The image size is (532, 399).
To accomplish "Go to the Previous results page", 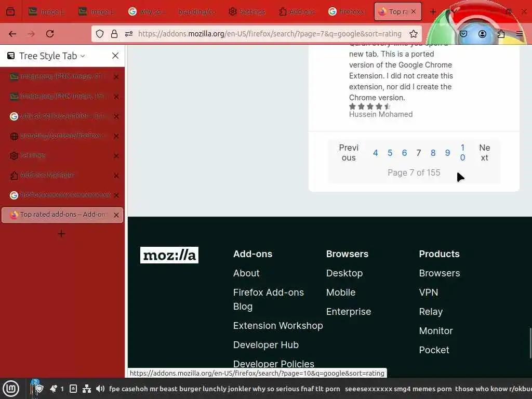I will pos(349,153).
